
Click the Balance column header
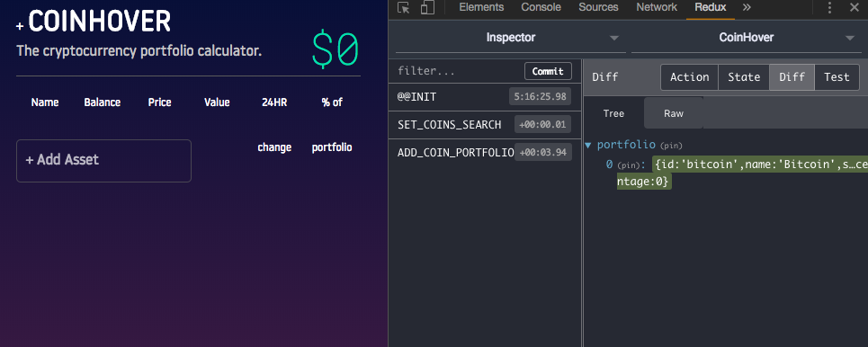pyautogui.click(x=103, y=102)
